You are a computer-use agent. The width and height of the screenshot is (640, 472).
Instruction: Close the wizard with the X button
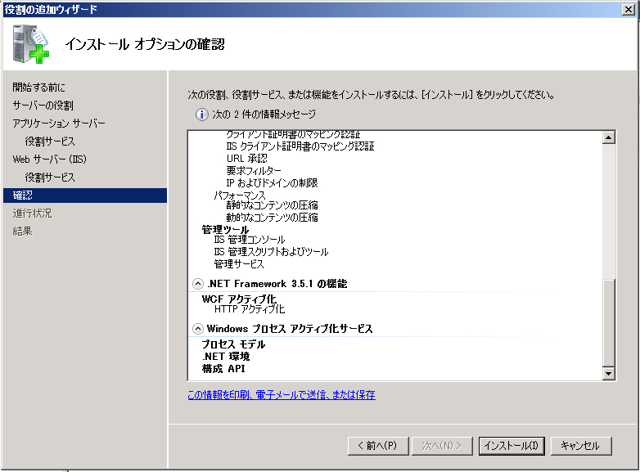628,9
